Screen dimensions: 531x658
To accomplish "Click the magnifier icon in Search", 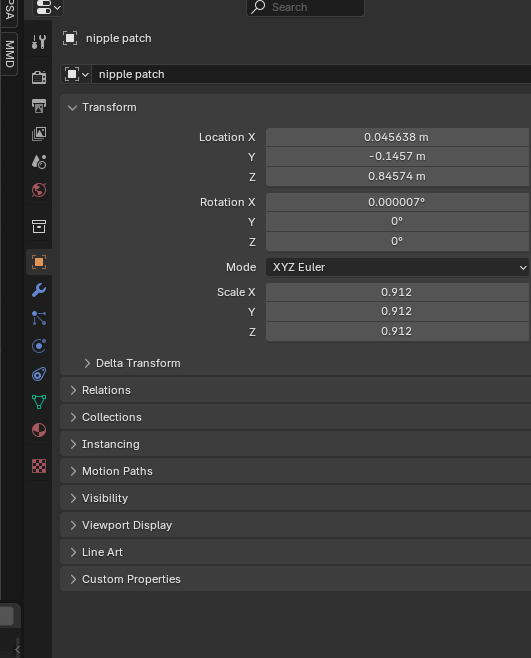I will [x=258, y=7].
